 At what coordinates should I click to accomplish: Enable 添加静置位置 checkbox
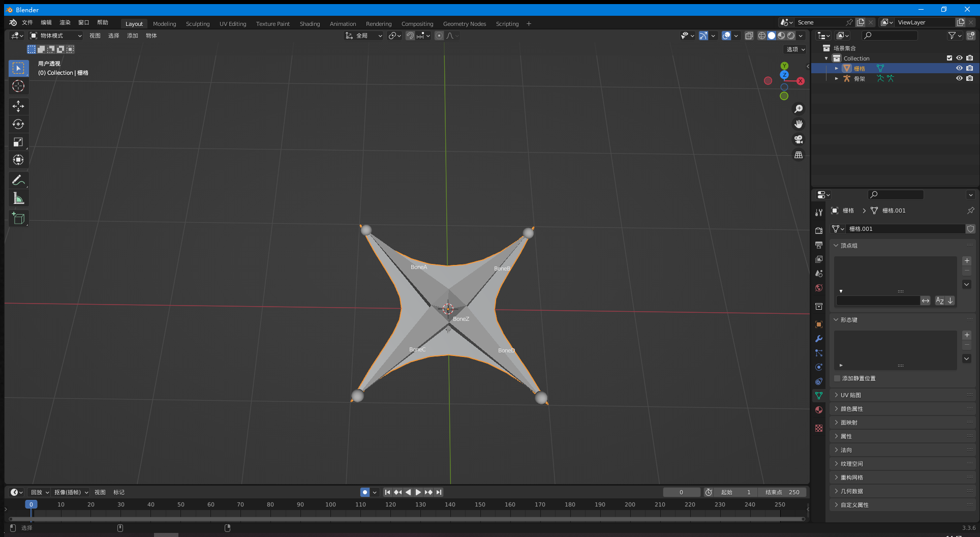(837, 378)
